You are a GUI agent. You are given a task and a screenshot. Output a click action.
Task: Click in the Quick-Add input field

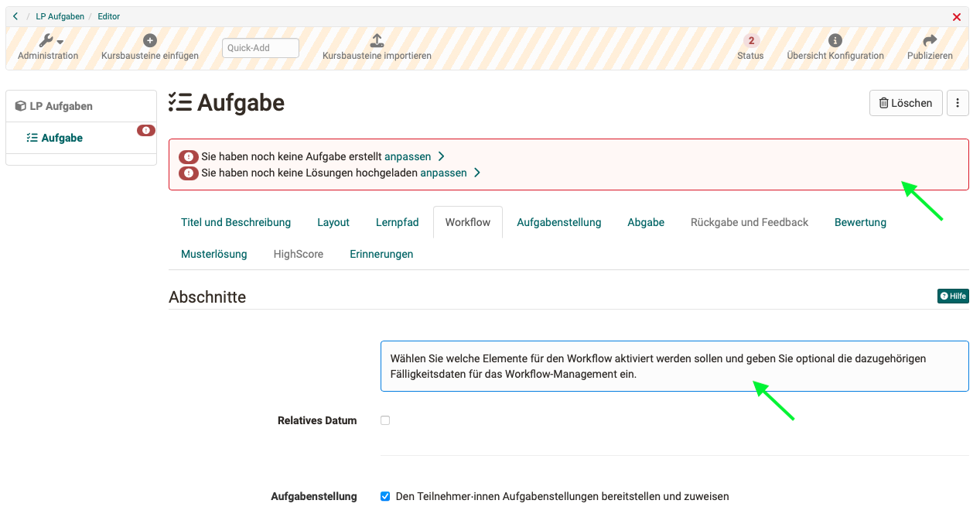pyautogui.click(x=260, y=48)
